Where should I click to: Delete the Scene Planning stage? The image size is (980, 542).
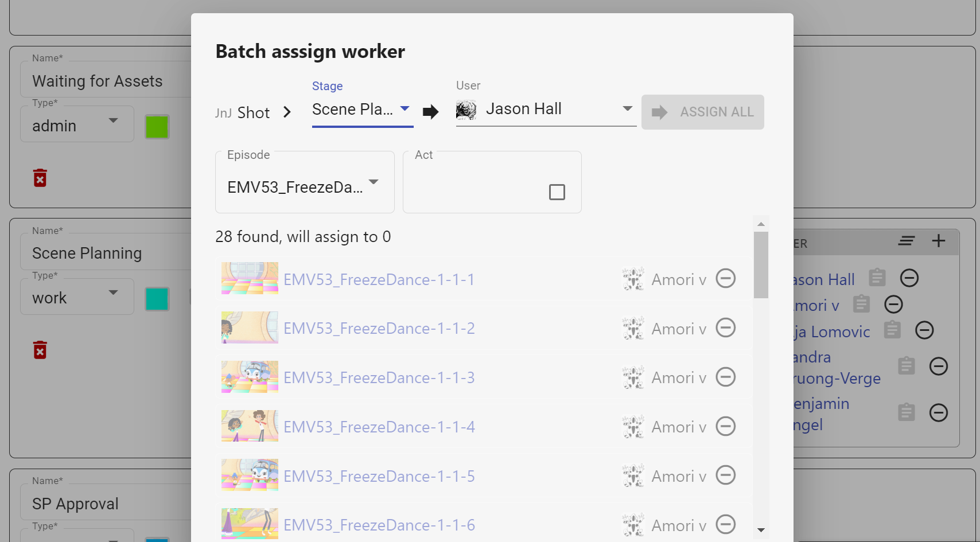(x=40, y=350)
